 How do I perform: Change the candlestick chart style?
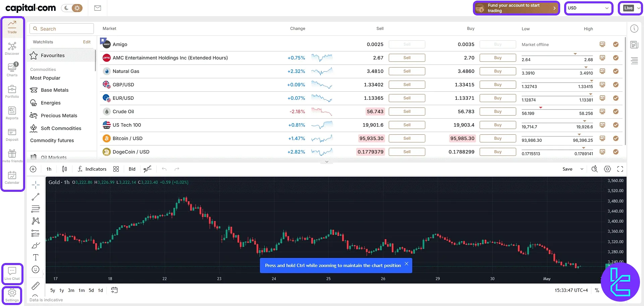pos(64,169)
